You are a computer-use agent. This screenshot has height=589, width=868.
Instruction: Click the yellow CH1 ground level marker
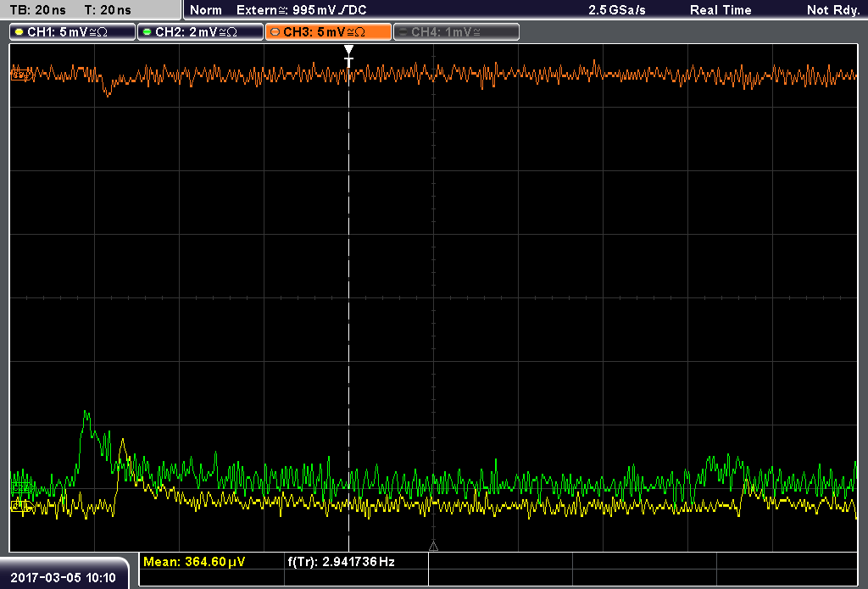21,506
